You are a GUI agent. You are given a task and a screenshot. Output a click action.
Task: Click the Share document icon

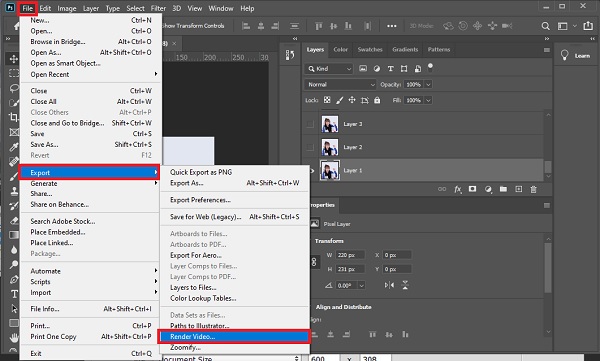tap(588, 26)
